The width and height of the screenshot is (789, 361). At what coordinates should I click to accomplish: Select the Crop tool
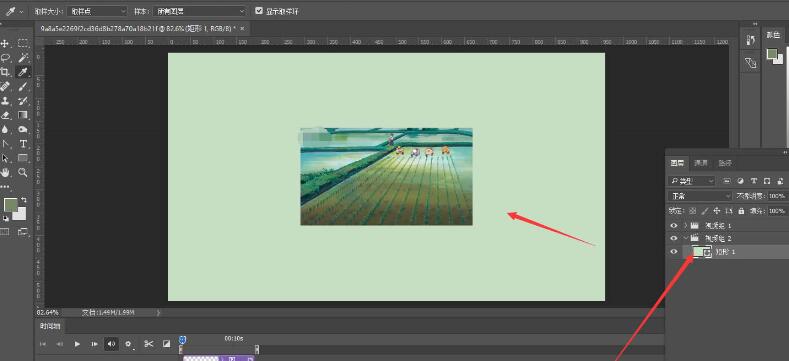[x=5, y=72]
